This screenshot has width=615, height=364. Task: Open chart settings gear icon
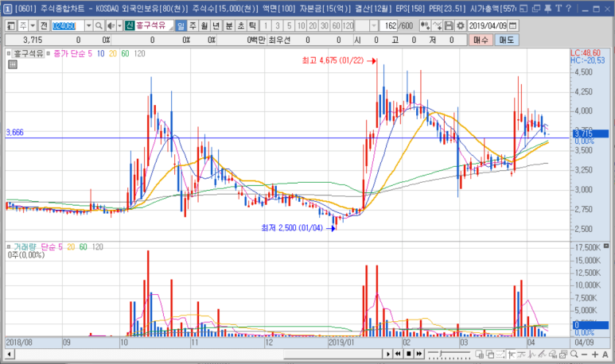(x=461, y=26)
